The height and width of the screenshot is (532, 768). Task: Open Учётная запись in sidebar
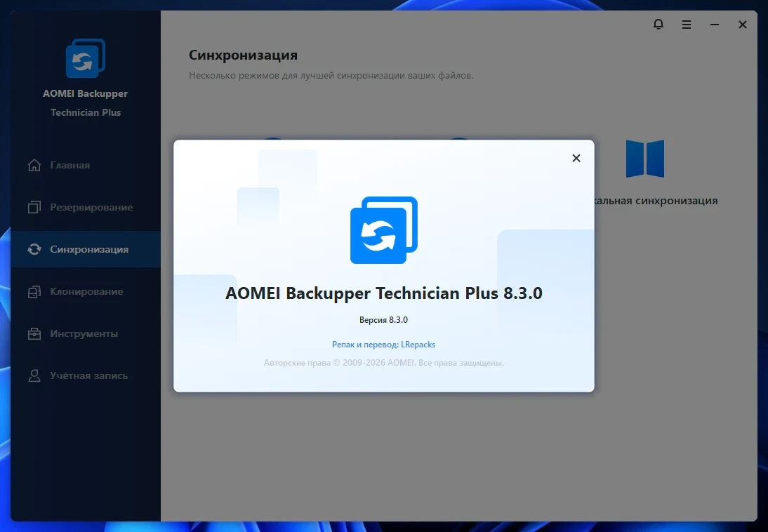pos(86,375)
